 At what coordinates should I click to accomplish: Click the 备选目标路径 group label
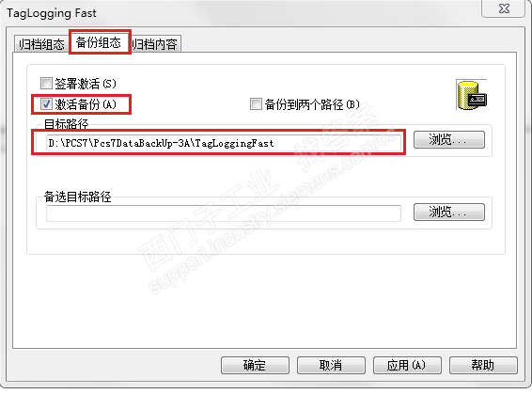(x=78, y=197)
